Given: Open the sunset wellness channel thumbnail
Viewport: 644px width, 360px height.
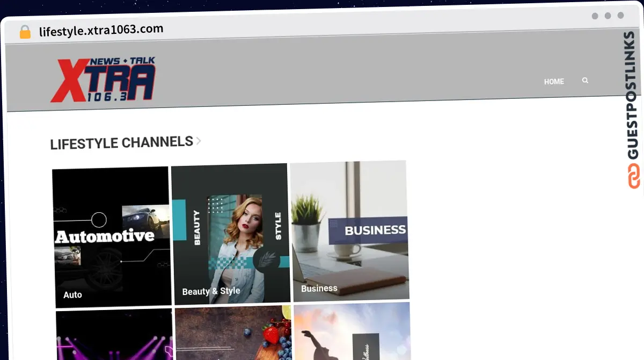Looking at the screenshot, I should (353, 330).
